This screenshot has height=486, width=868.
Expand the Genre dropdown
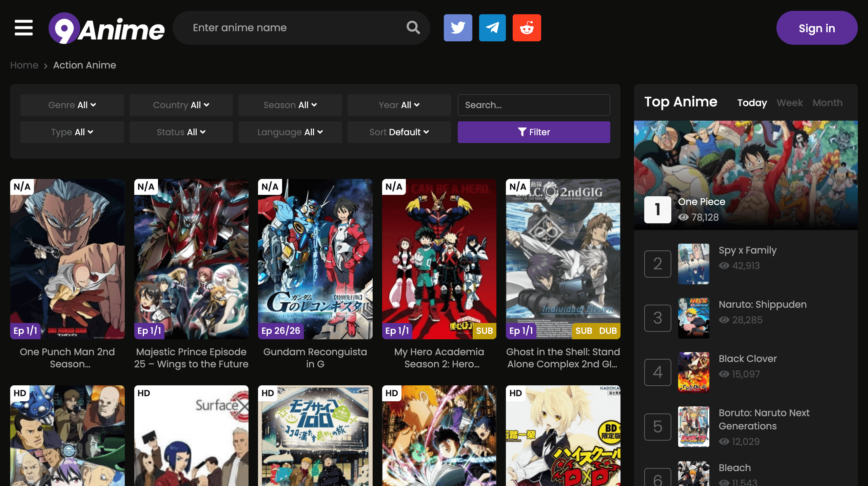(x=72, y=105)
